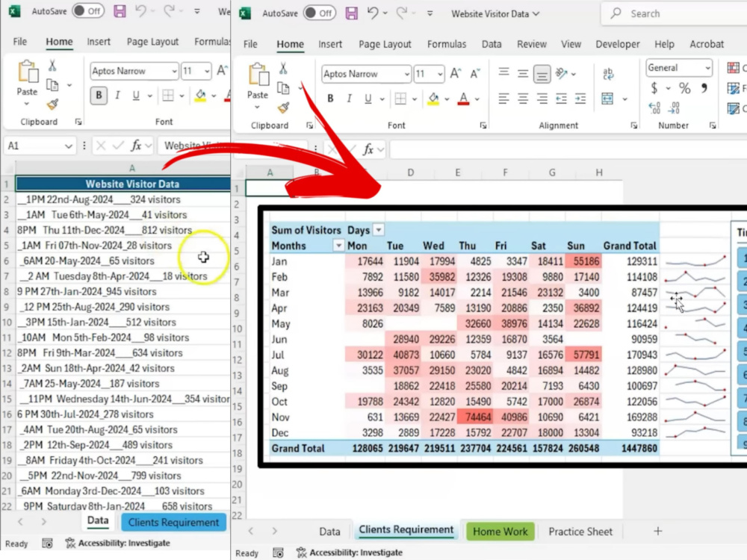Launch Font dialog in right window
This screenshot has width=747, height=560.
483,125
